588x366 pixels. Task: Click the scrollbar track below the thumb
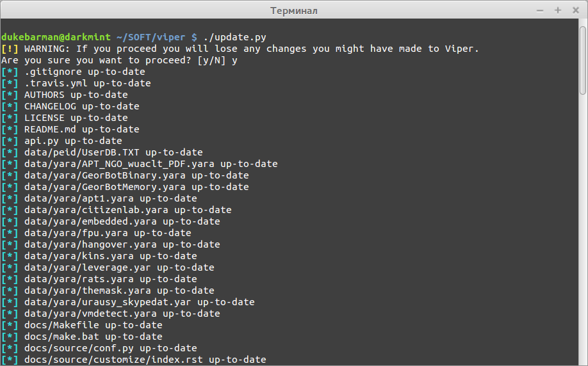[582, 228]
